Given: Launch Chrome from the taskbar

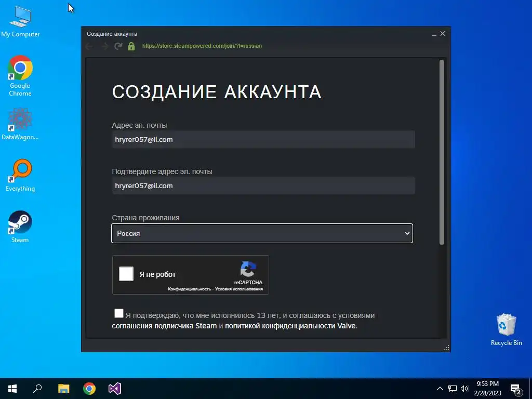Looking at the screenshot, I should point(89,389).
